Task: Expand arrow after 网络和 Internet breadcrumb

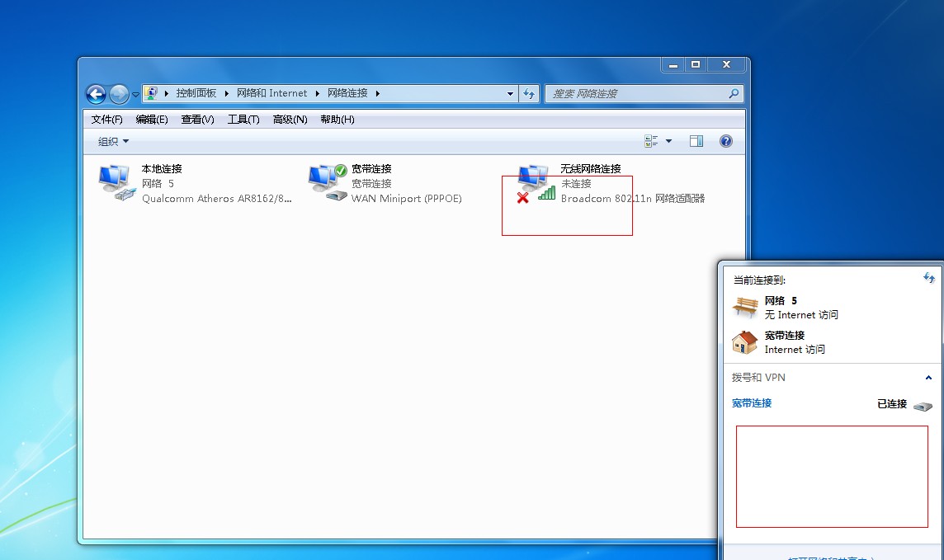Action: coord(317,93)
